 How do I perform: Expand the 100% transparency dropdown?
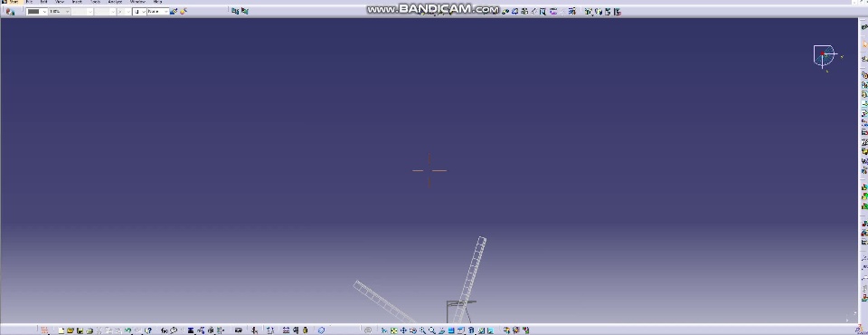pos(60,11)
